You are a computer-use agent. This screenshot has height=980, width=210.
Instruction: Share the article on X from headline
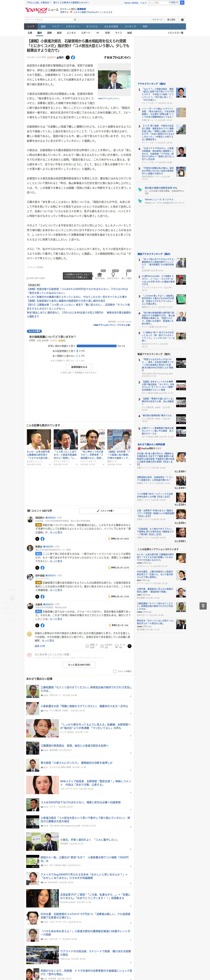[x=68, y=57]
